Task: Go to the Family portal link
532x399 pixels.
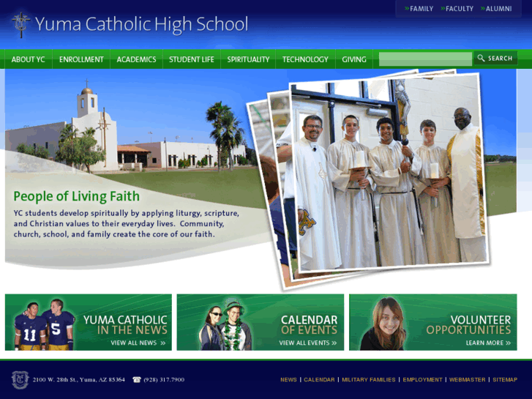Action: tap(422, 9)
